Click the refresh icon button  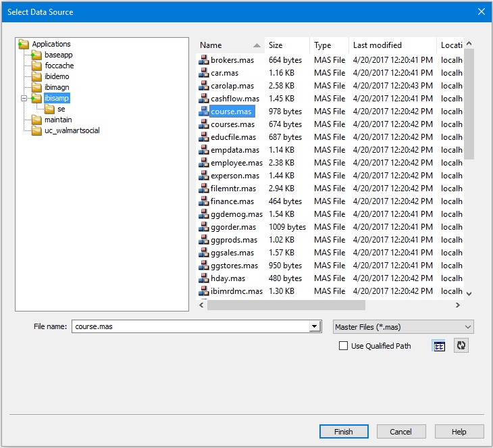coord(461,346)
